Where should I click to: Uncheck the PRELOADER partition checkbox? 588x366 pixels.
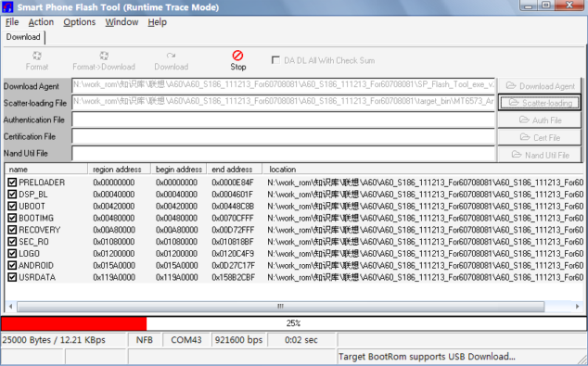12,183
